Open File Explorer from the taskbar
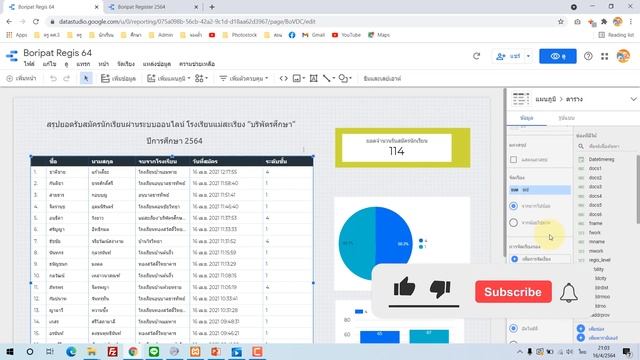This screenshot has width=640, height=360. (91, 351)
